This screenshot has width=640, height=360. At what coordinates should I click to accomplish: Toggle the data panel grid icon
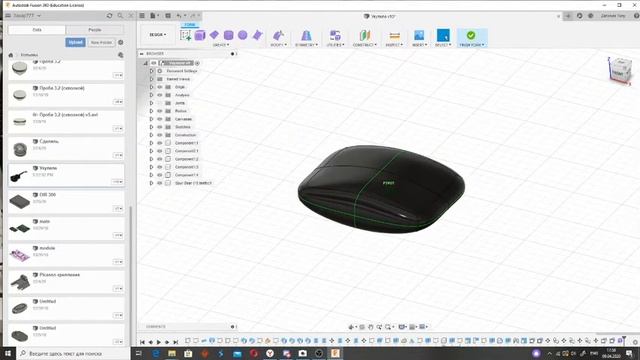point(142,16)
